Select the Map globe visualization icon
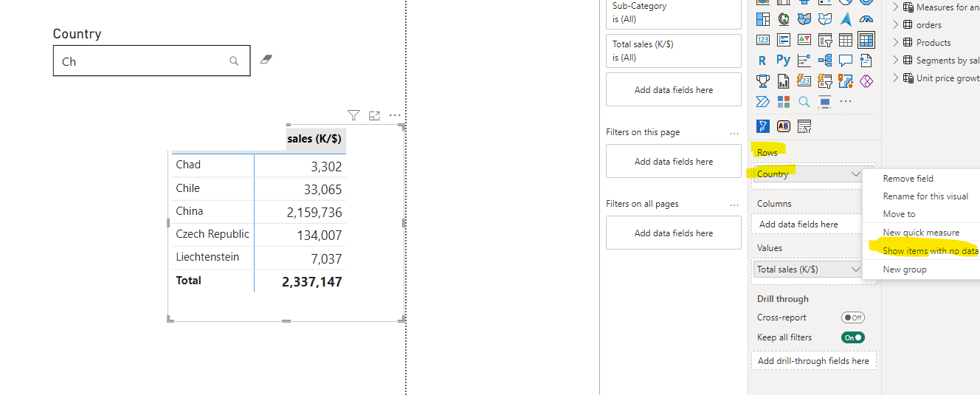The height and width of the screenshot is (395, 980). point(784,19)
